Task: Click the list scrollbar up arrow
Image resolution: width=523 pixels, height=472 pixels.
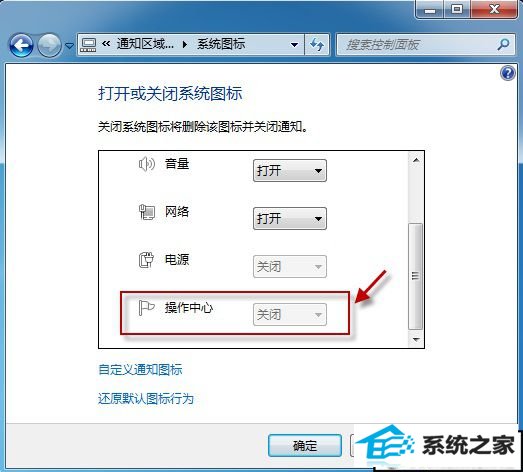Action: pyautogui.click(x=416, y=160)
